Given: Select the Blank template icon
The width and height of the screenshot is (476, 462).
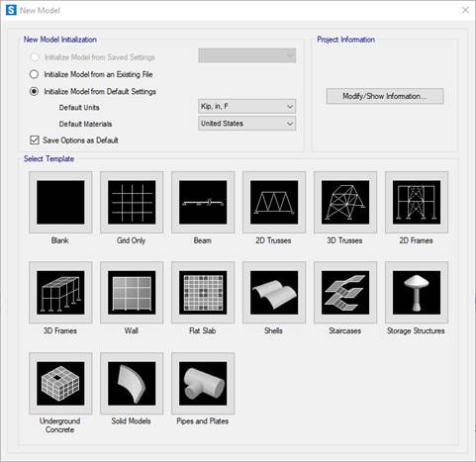Looking at the screenshot, I should click(60, 202).
